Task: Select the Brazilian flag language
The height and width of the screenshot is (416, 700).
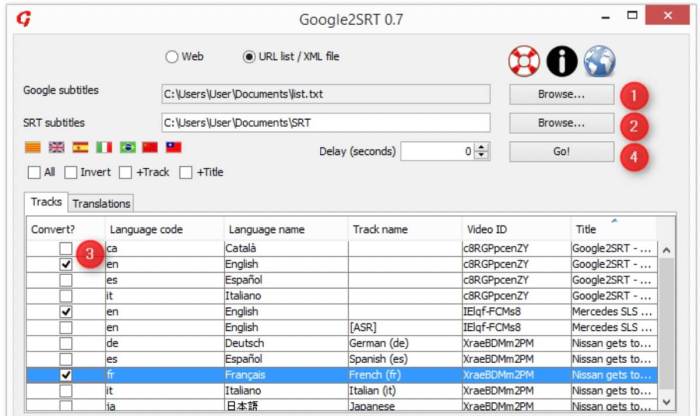Action: (128, 147)
